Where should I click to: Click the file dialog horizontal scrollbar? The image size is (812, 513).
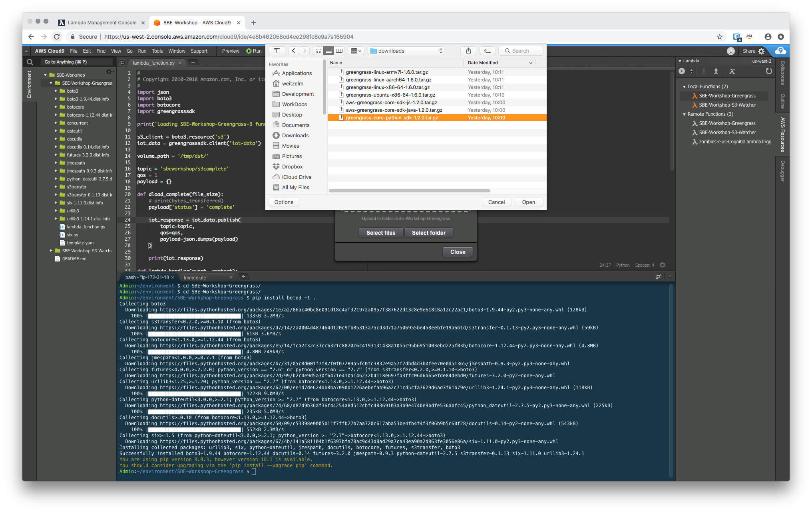point(409,191)
